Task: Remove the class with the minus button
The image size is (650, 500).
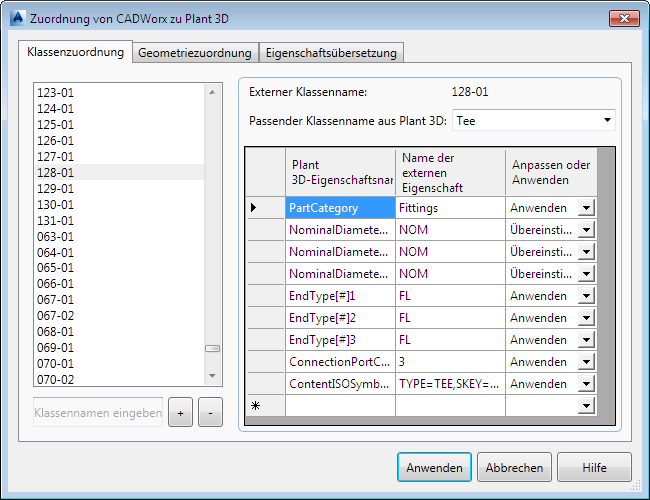Action: [x=210, y=413]
